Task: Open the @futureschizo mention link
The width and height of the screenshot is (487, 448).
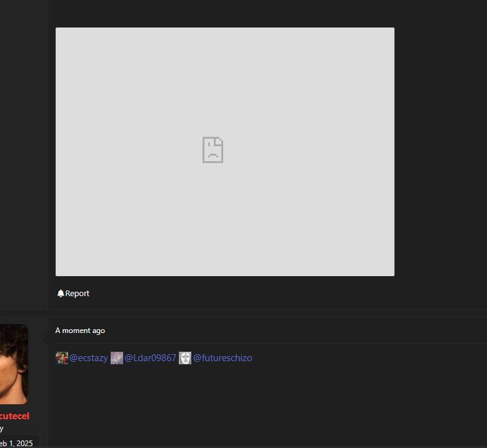Action: (x=223, y=358)
